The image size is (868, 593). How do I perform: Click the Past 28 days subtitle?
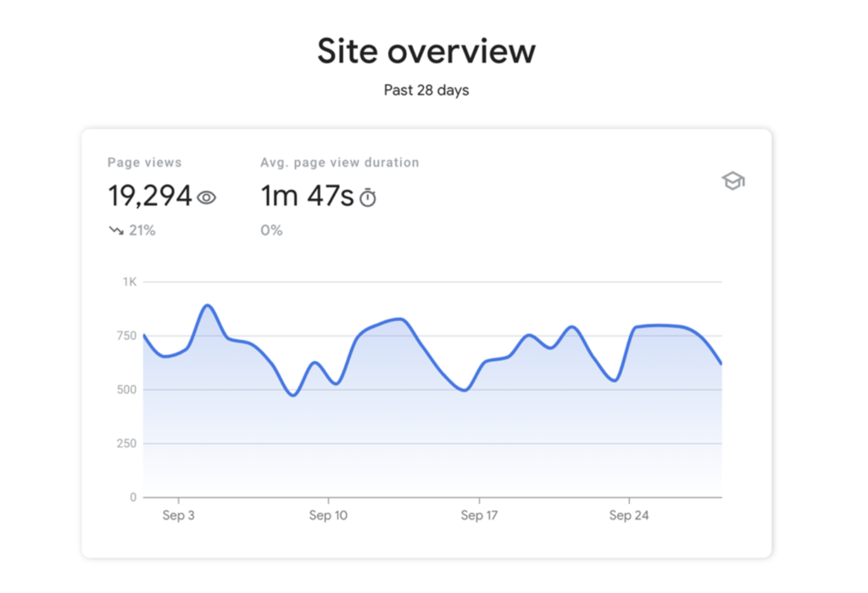point(426,90)
